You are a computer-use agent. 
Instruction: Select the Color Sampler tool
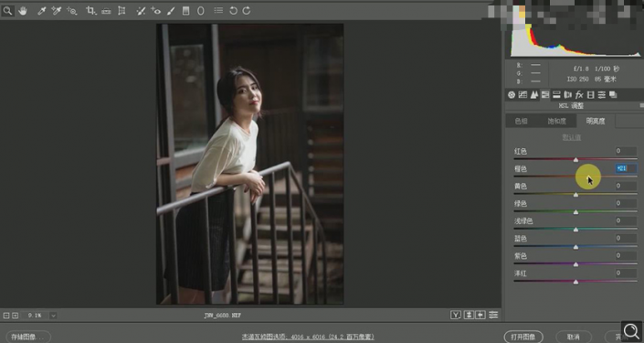57,11
